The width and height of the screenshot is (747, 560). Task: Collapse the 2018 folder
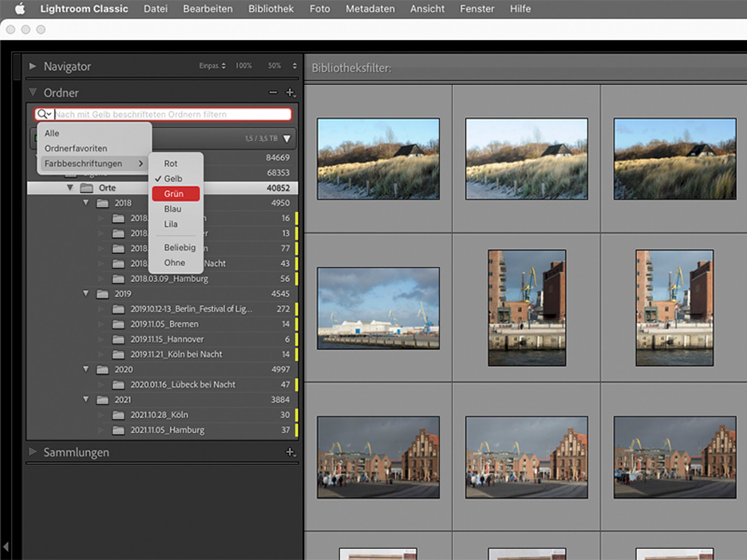tap(86, 202)
